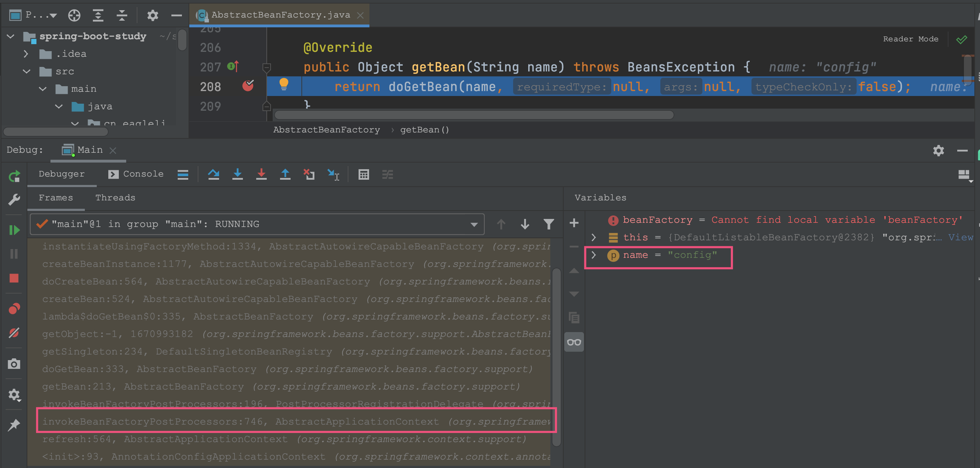Screen dimensions: 980x468
Task: Switch to the Debugger tab
Action: point(61,174)
